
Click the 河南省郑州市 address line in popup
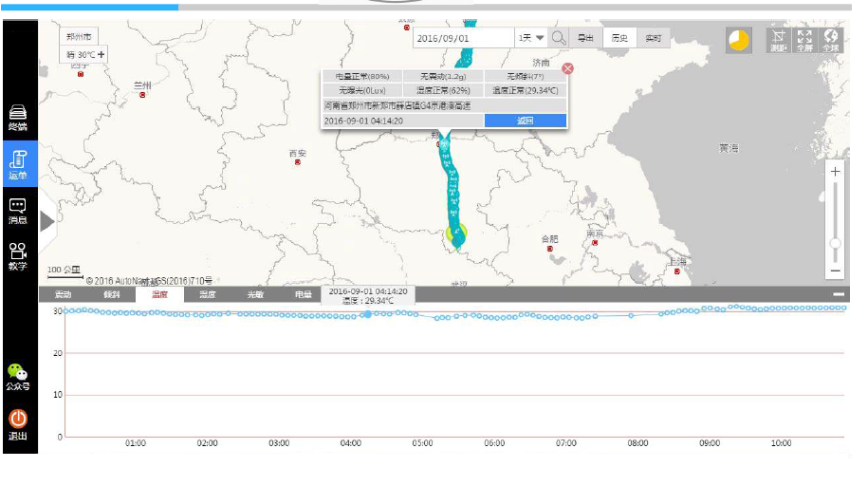[445, 105]
